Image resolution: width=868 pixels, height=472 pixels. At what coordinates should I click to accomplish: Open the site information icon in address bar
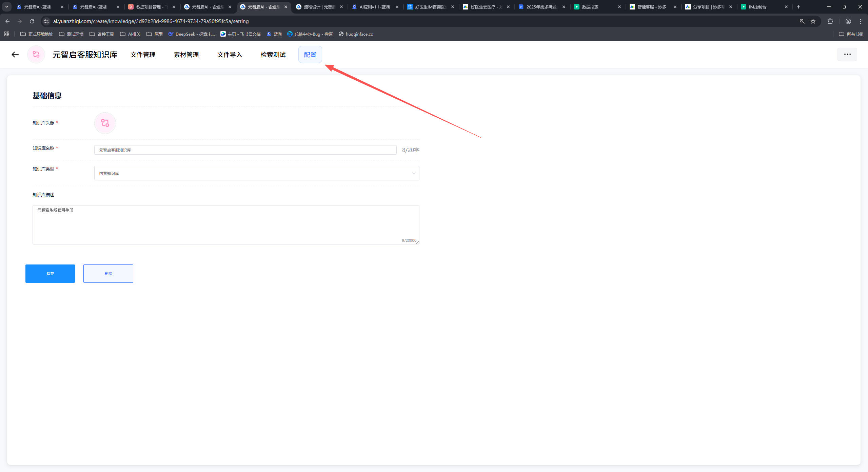46,21
